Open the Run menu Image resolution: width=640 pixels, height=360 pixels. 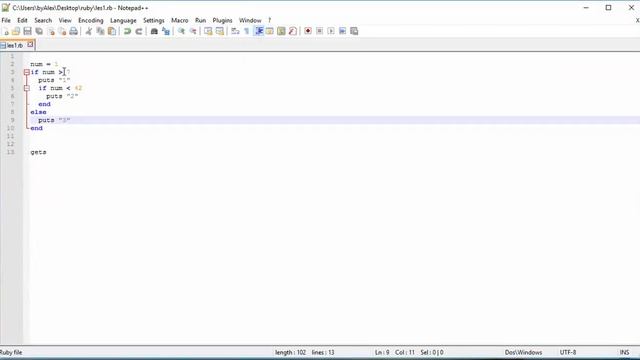click(200, 20)
